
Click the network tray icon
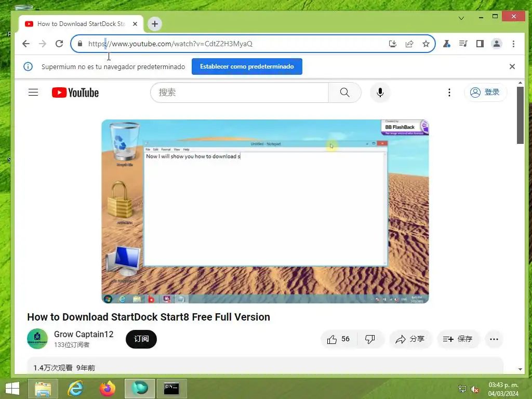[x=462, y=389]
